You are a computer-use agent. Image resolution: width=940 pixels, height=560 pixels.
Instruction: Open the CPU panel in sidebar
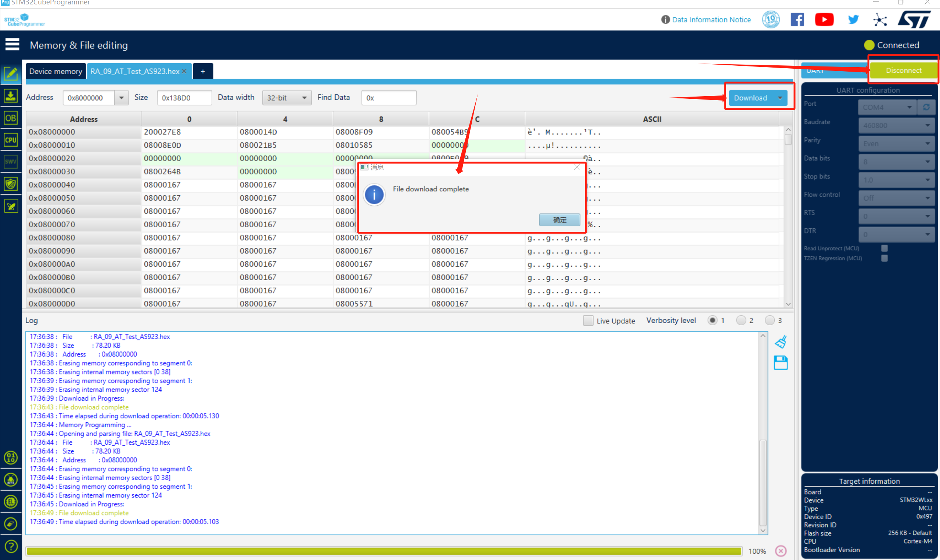coord(11,140)
